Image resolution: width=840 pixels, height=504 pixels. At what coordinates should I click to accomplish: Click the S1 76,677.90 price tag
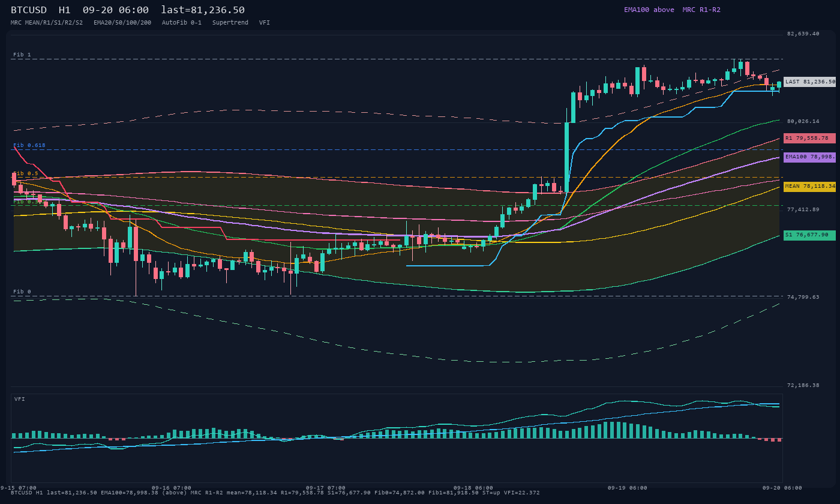(x=809, y=235)
